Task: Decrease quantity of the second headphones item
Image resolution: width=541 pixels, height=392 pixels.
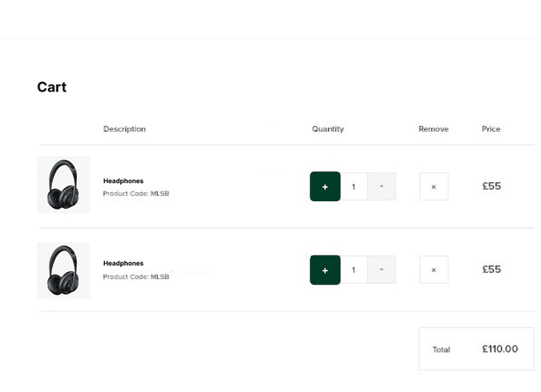Action: click(381, 270)
